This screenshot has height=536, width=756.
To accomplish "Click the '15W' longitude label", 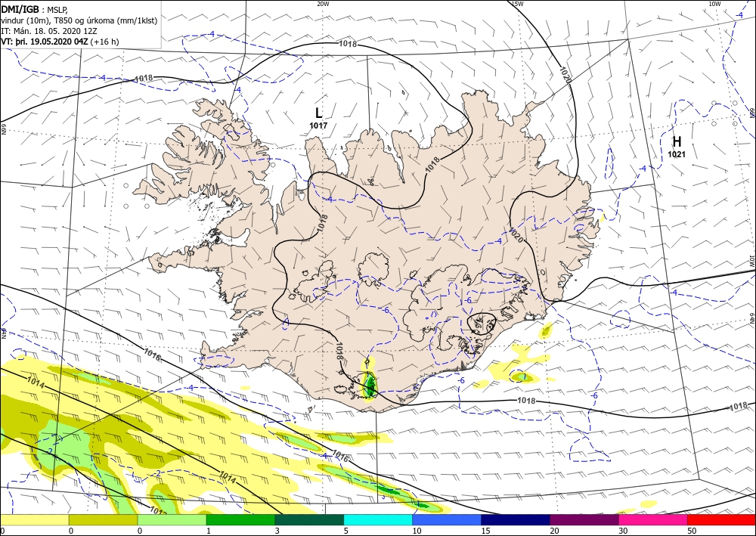I will pyautogui.click(x=517, y=4).
